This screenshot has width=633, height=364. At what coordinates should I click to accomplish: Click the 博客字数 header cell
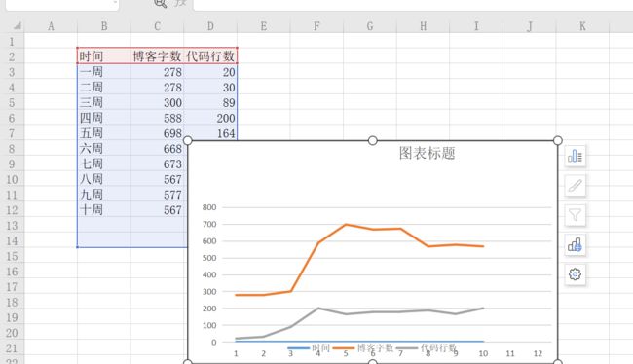coord(157,56)
